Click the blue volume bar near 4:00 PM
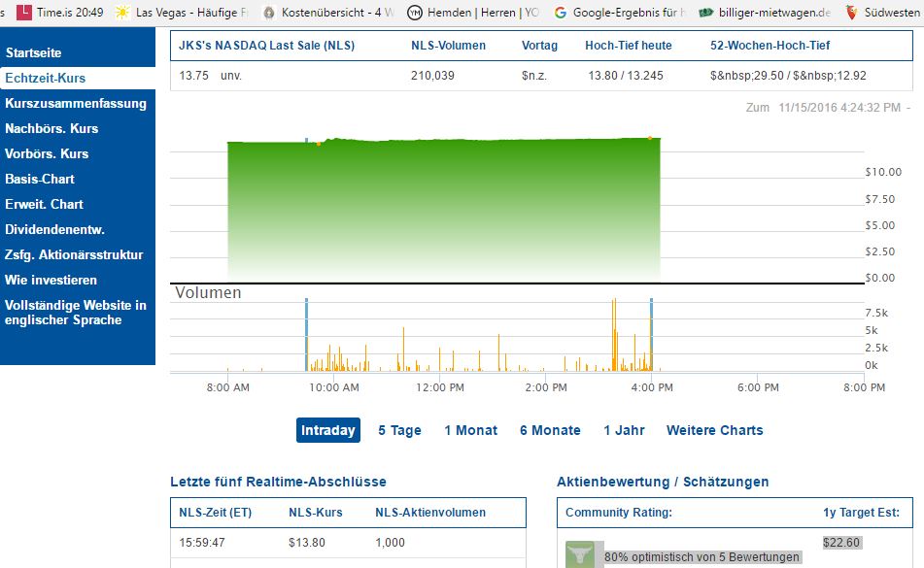This screenshot has width=924, height=568. (651, 334)
